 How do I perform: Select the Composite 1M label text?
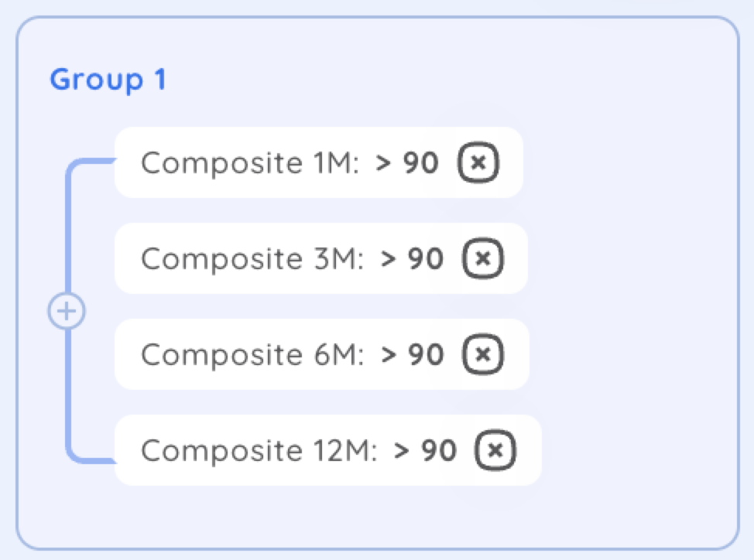(x=250, y=163)
